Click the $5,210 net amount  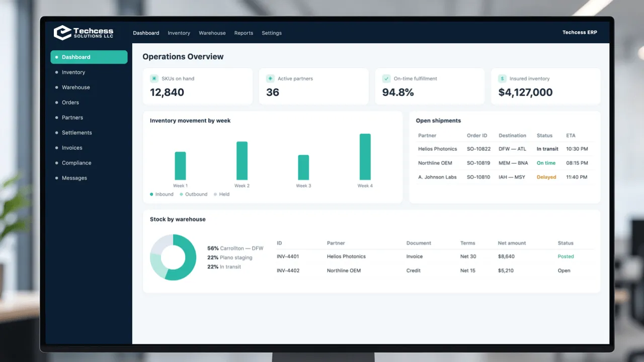506,270
